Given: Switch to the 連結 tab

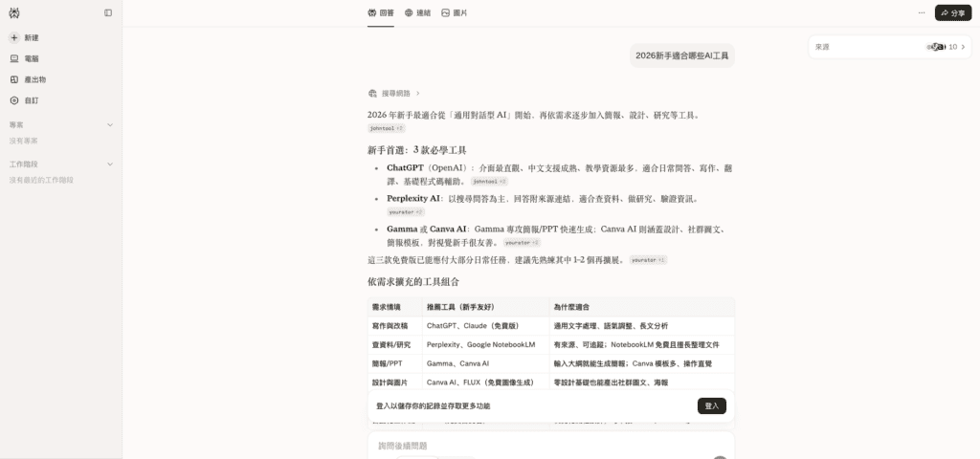Looking at the screenshot, I should (x=417, y=12).
